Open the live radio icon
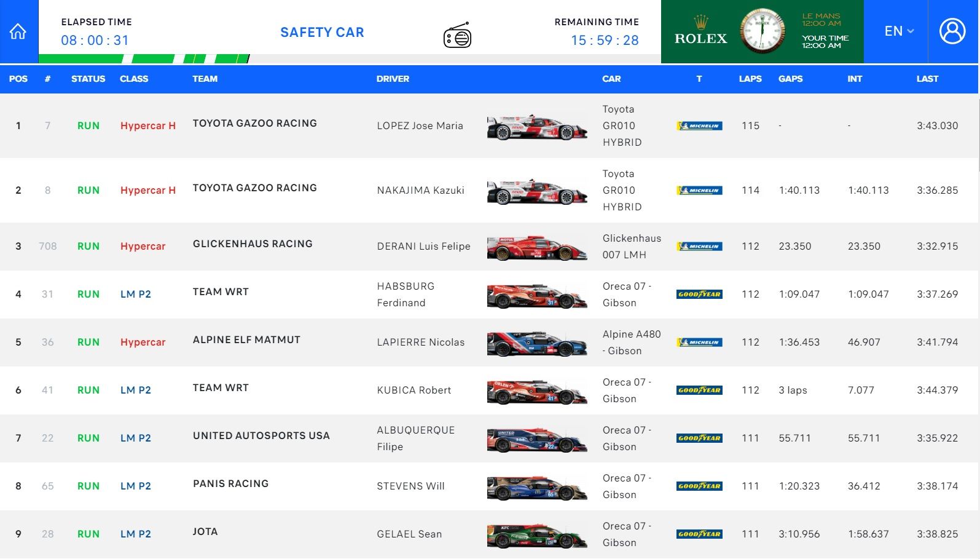 457,36
